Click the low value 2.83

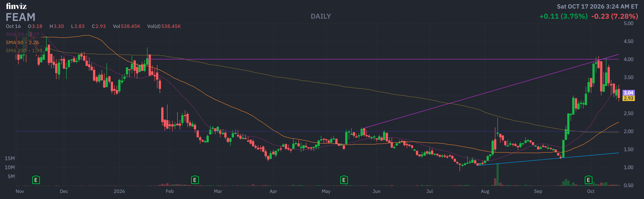click(x=79, y=26)
